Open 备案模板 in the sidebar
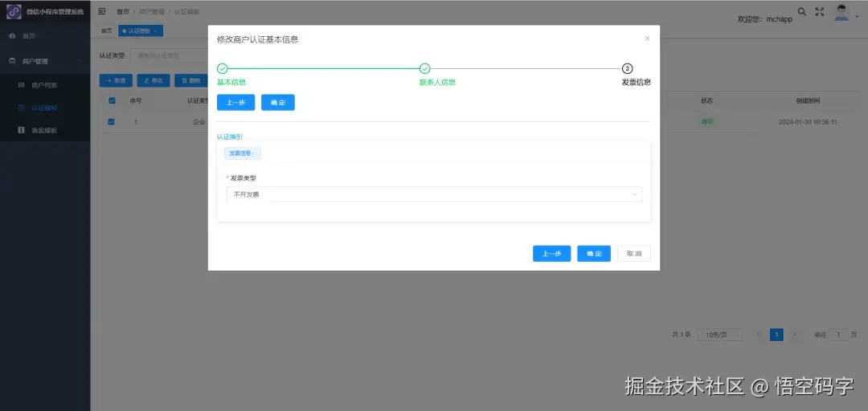 [45, 131]
